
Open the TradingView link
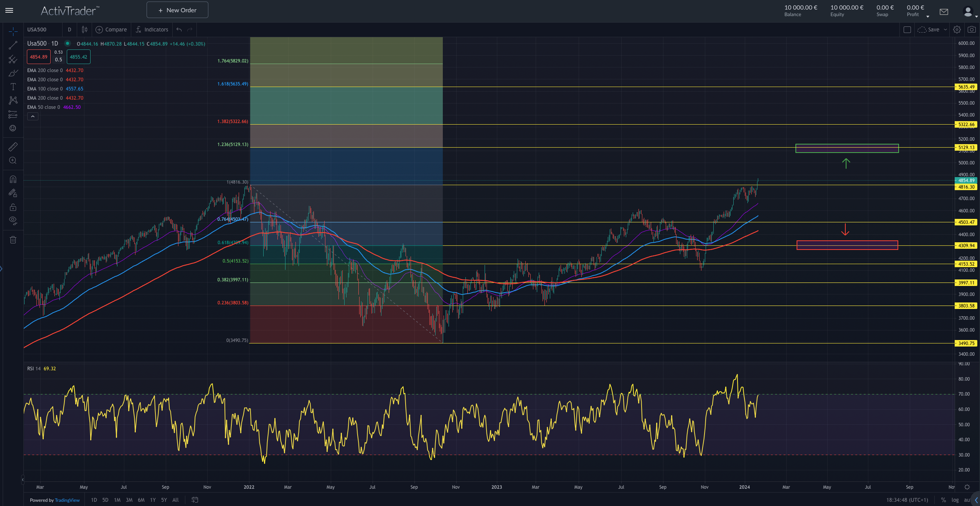(x=67, y=500)
